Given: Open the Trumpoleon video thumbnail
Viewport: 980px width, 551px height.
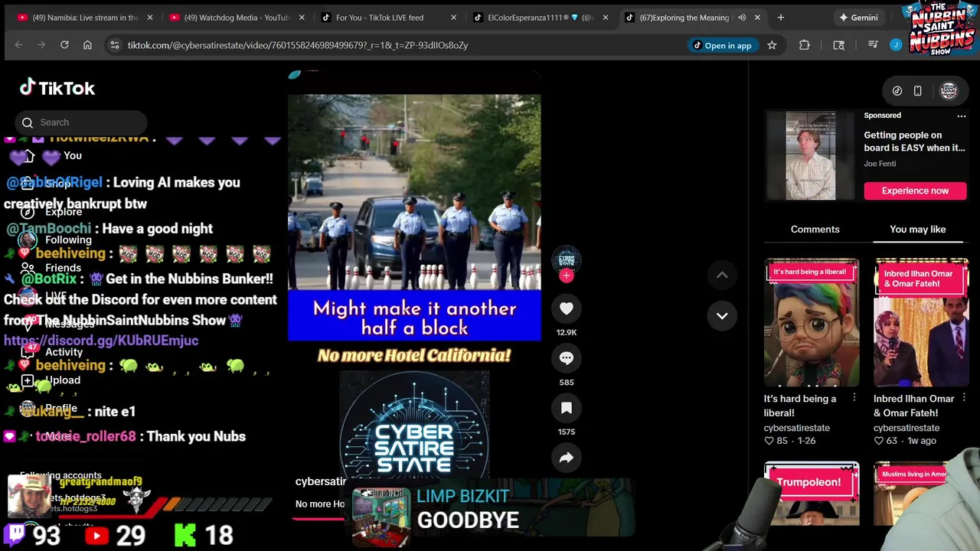Looking at the screenshot, I should (812, 494).
